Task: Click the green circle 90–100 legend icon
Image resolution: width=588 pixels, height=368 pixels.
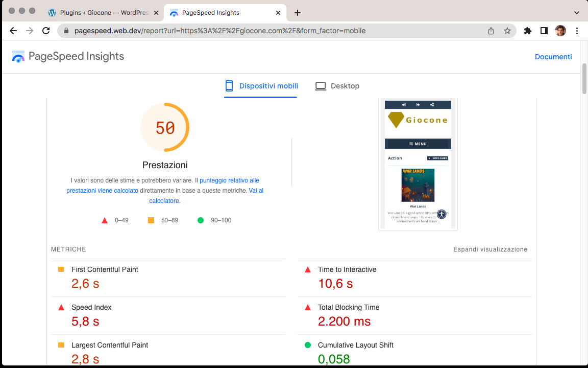Action: [201, 220]
